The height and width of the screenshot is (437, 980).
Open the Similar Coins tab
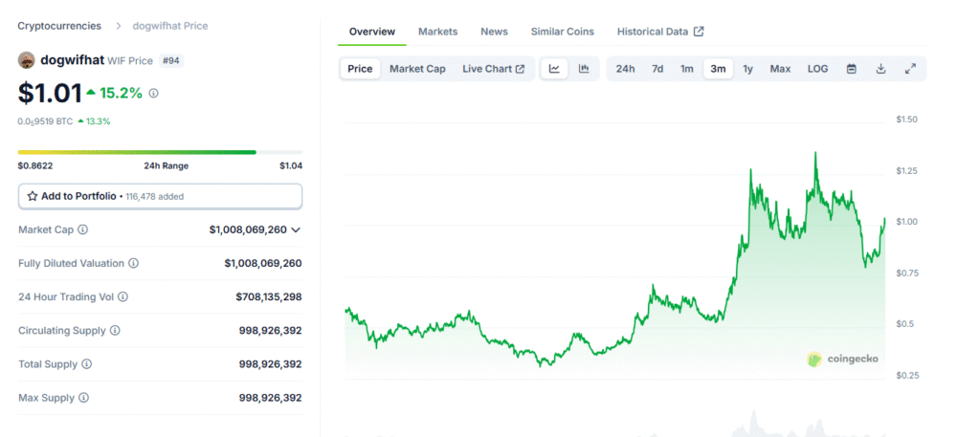[x=563, y=32]
